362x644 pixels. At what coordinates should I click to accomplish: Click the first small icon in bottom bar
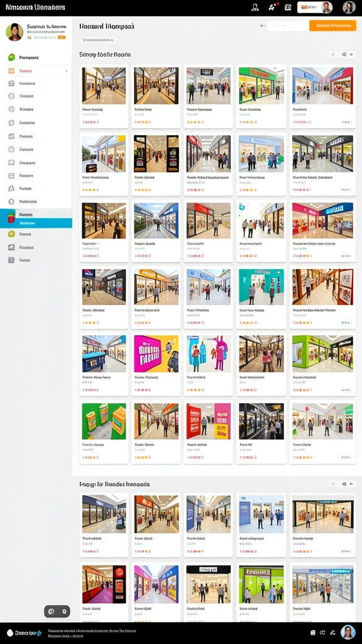[x=313, y=633]
